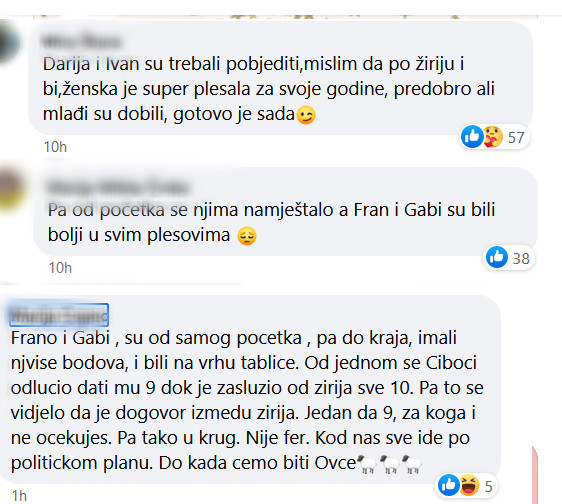Image resolution: width=562 pixels, height=504 pixels.
Task: Click the laughing haha reaction emoji near 5
Action: (x=469, y=485)
